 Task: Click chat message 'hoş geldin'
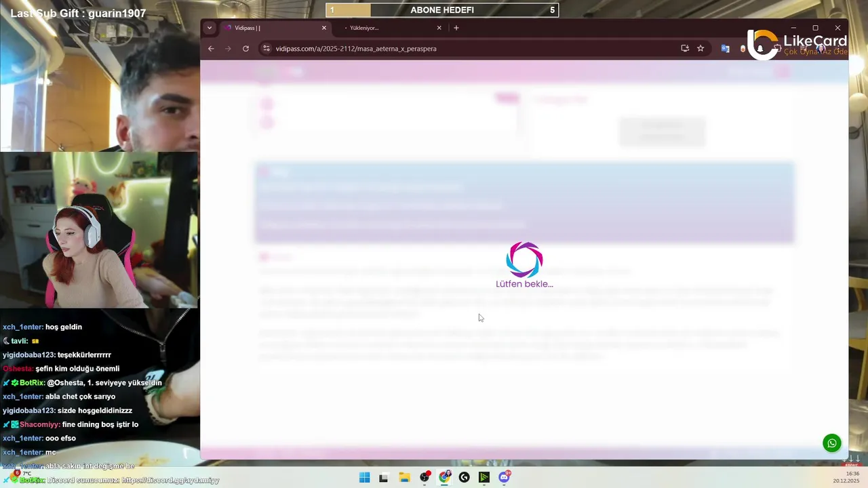[x=64, y=327]
